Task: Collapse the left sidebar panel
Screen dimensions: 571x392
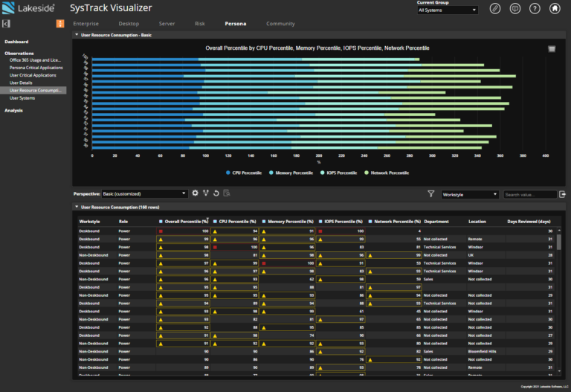Action: pos(6,24)
